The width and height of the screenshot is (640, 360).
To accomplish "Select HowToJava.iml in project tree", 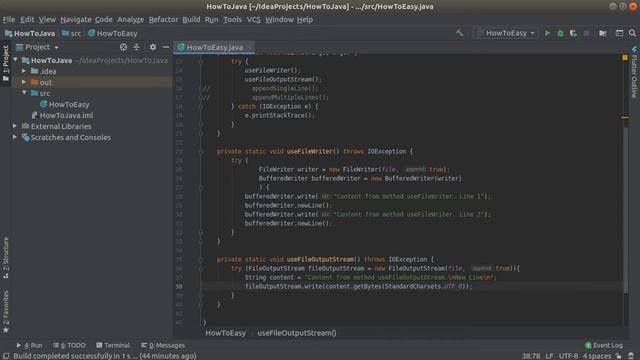I will click(x=66, y=115).
